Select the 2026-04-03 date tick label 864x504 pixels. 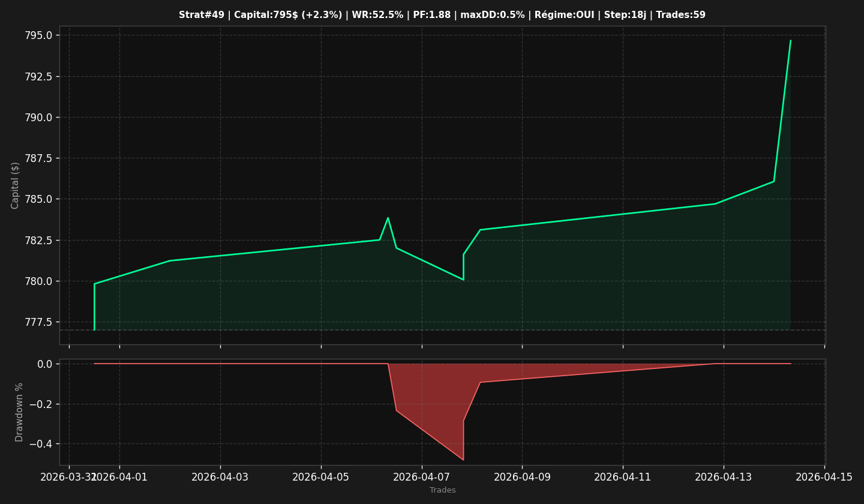pos(220,477)
